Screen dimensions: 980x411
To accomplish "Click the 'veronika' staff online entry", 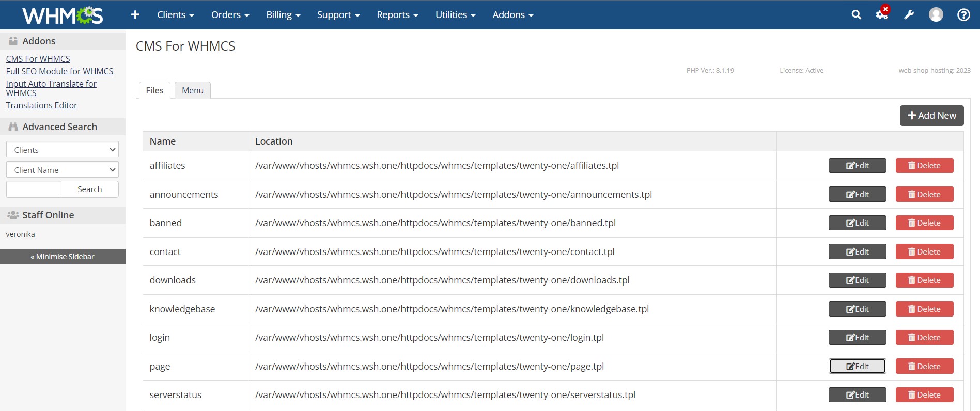I will 21,234.
